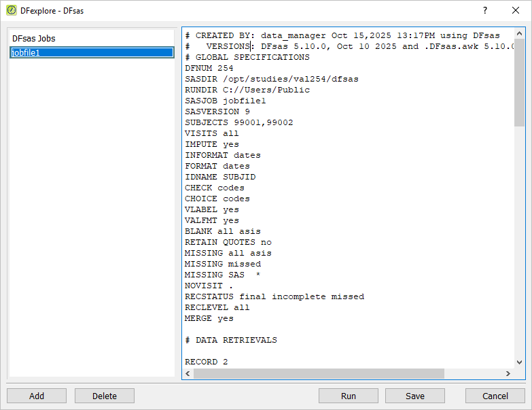Open the help question mark button
The width and height of the screenshot is (532, 410).
[x=485, y=10]
